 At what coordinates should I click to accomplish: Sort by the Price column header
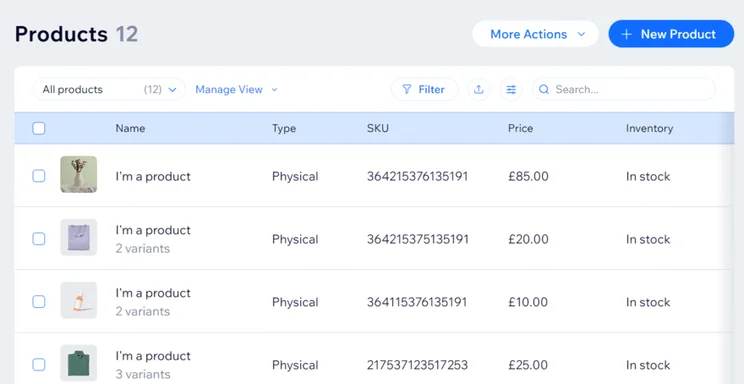point(521,128)
